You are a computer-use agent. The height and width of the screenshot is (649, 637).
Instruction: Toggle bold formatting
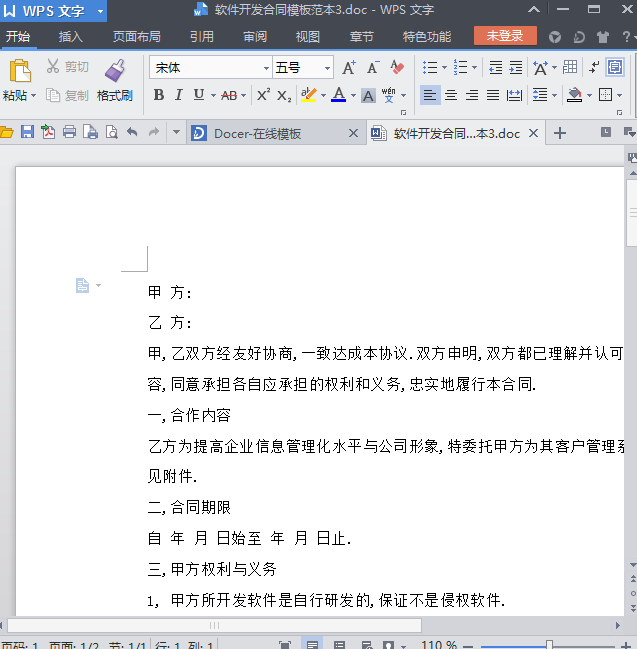[x=159, y=95]
